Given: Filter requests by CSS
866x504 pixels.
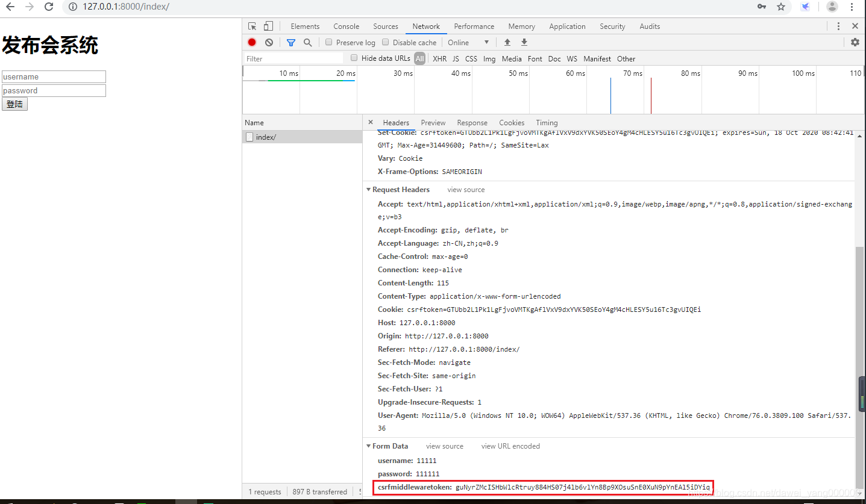Looking at the screenshot, I should (x=471, y=58).
